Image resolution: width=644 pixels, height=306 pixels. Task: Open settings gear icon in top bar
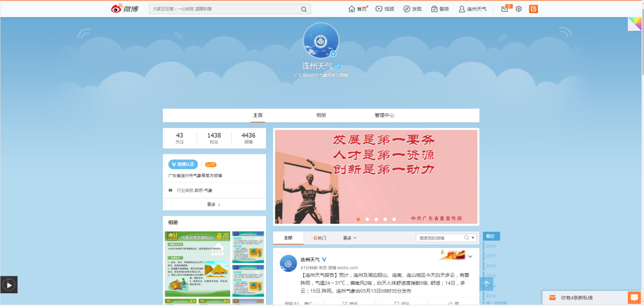519,9
